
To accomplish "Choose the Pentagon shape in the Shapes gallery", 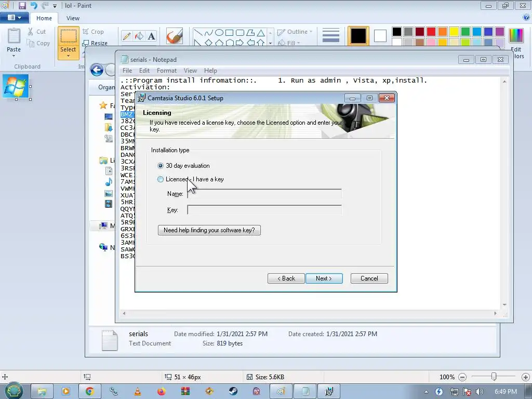I will (x=219, y=43).
